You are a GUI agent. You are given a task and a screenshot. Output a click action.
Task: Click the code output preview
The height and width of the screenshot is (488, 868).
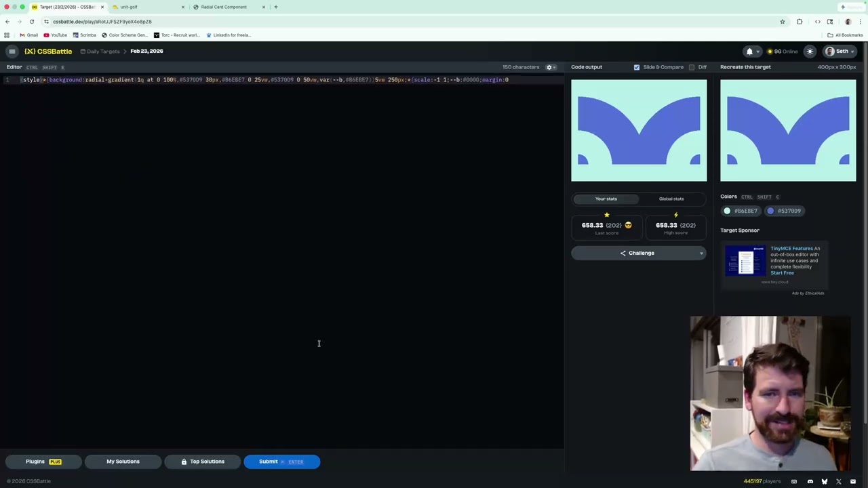(639, 131)
